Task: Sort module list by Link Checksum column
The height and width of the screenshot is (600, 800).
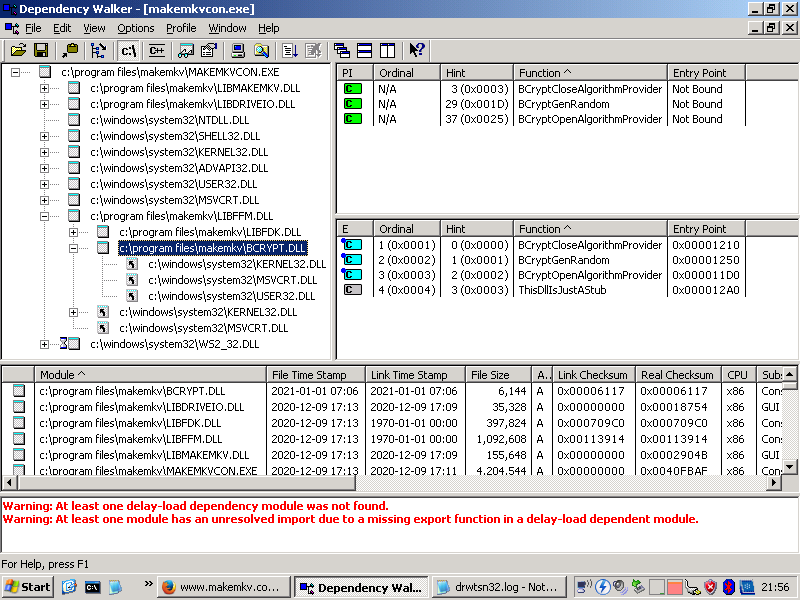Action: click(x=594, y=375)
